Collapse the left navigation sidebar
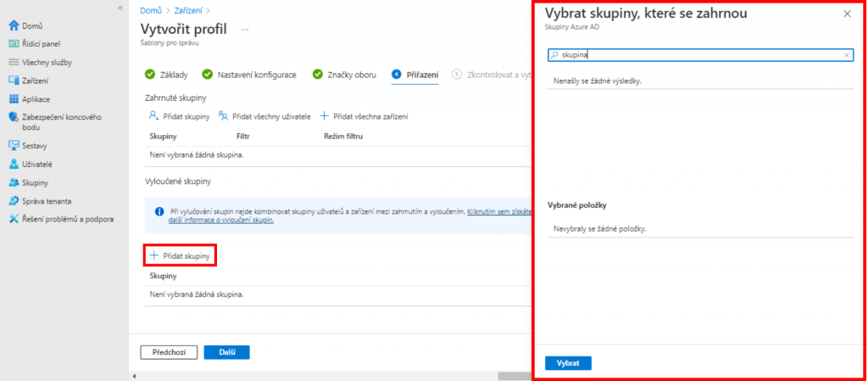 coord(120,8)
